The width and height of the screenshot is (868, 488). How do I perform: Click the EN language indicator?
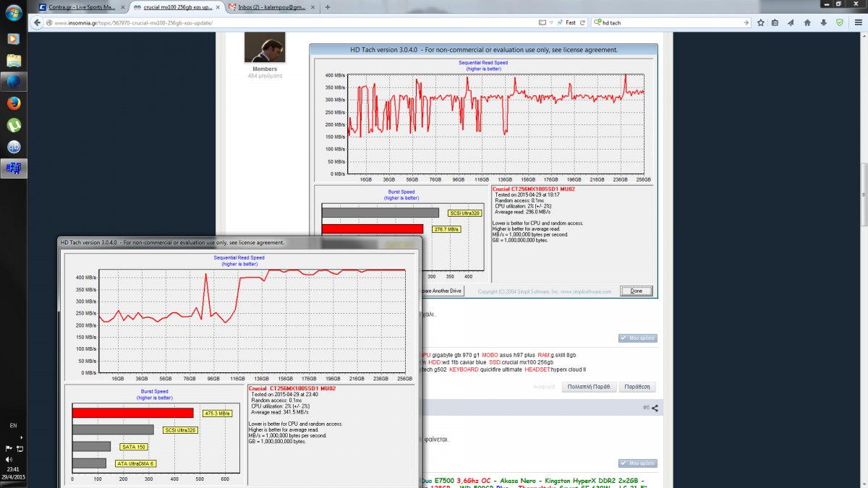[x=13, y=426]
